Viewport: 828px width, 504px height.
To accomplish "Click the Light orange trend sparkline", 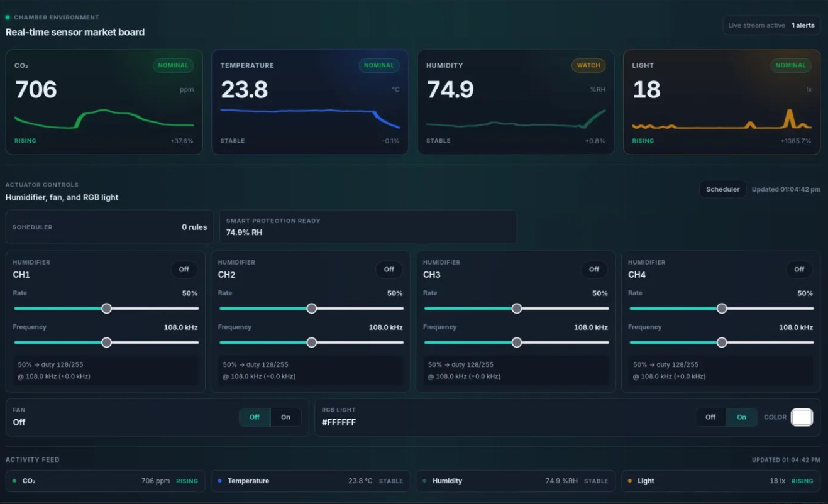I will click(722, 119).
